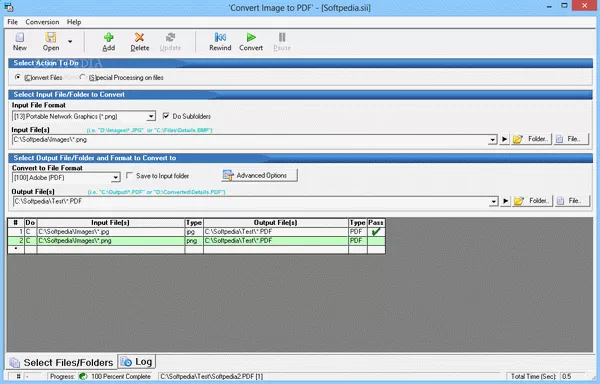Select row 1 input C:\Softpedia\Images\*.jpg
The width and height of the screenshot is (600, 384).
click(111, 232)
